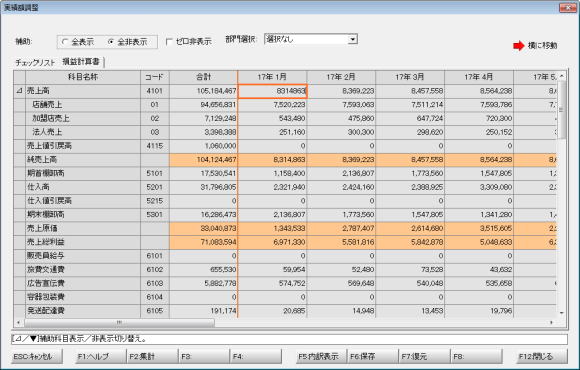Viewport: 580px width, 370px height.
Task: Switch to the 損益計算書 tab
Action: (x=81, y=62)
